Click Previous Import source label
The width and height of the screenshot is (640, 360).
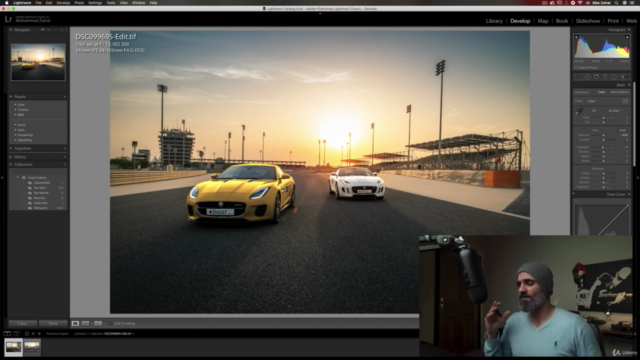[x=58, y=333]
